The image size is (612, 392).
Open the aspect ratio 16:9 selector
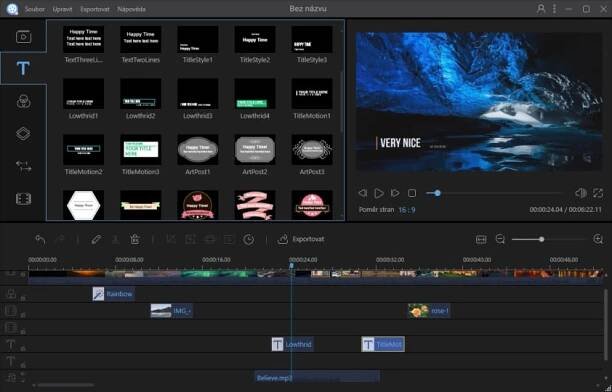[407, 210]
